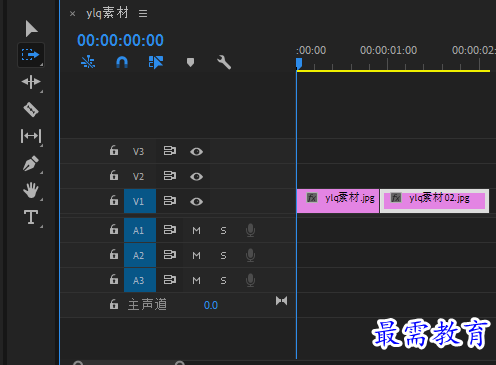Open the ylq素材 panel menu

[143, 14]
